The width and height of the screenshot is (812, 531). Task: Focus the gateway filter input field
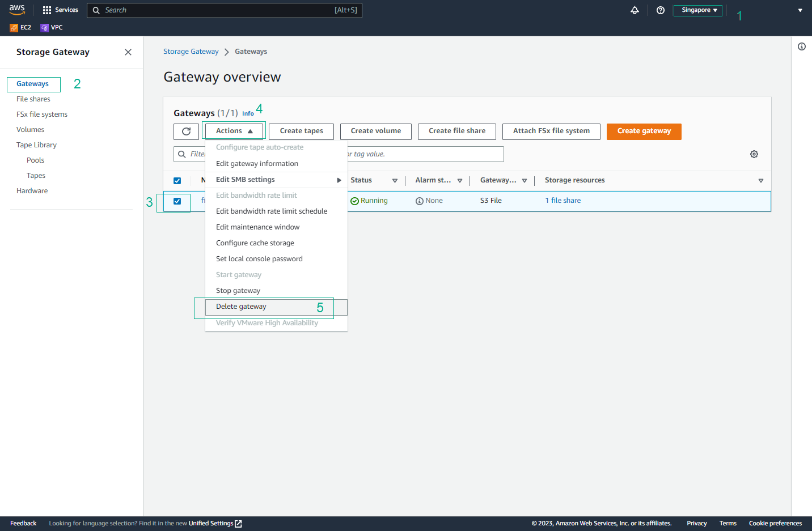point(339,154)
